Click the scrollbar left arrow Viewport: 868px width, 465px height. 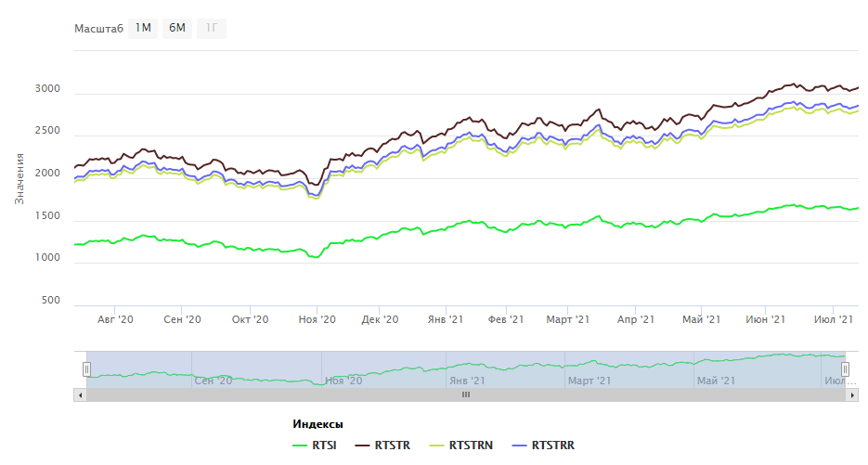(x=80, y=394)
